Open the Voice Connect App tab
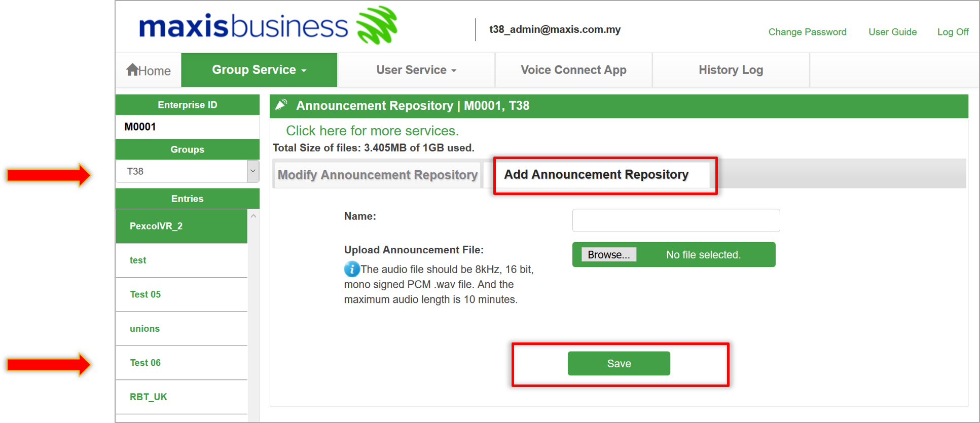The height and width of the screenshot is (423, 980). pos(573,70)
